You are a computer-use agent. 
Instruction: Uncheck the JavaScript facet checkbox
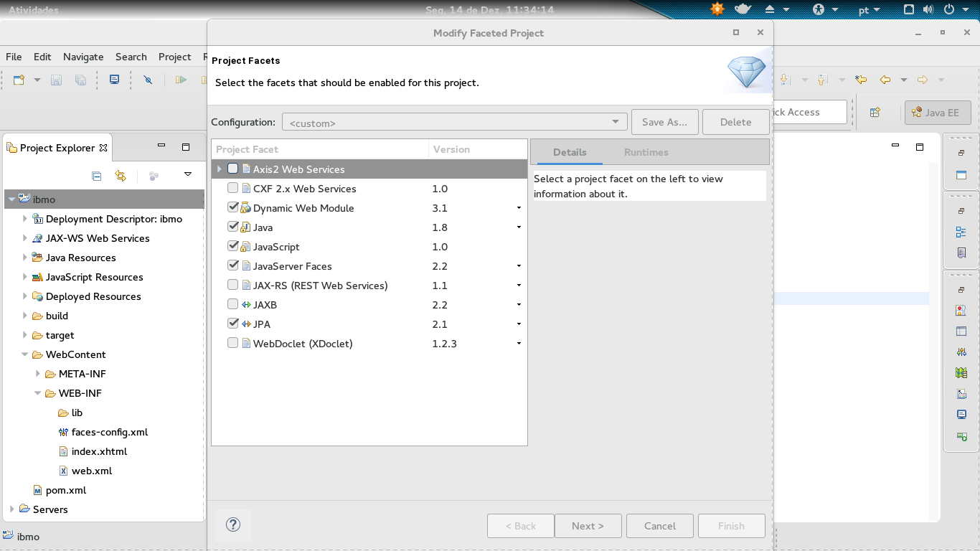tap(233, 247)
